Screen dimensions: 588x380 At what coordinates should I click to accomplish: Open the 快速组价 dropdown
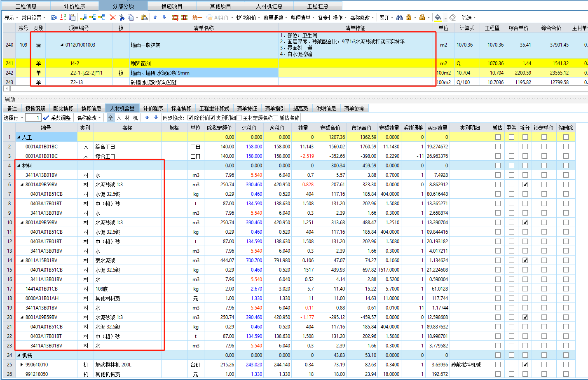(248, 18)
